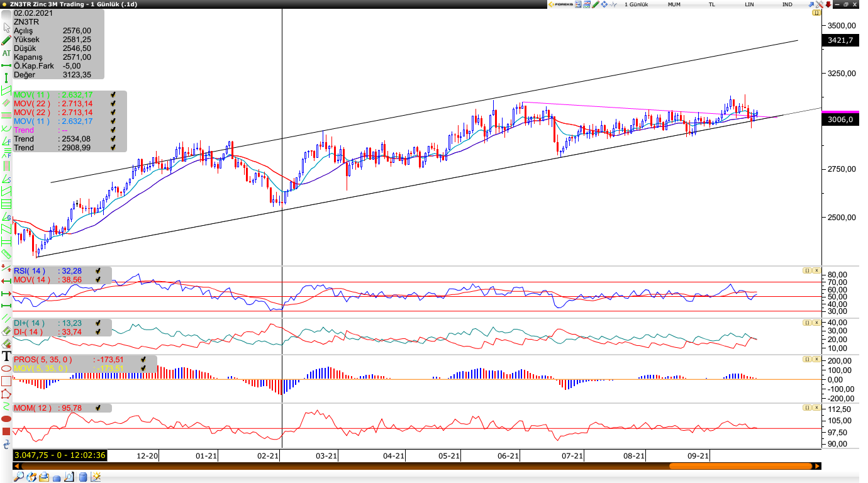Click the 3006,0 current price label
The width and height of the screenshot is (868, 483).
point(840,119)
